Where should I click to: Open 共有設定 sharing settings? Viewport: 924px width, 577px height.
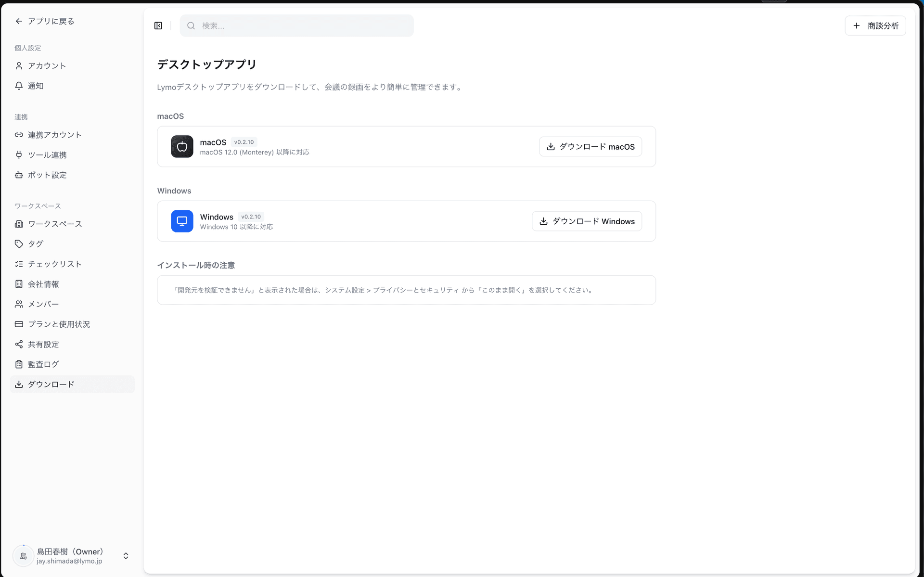43,344
